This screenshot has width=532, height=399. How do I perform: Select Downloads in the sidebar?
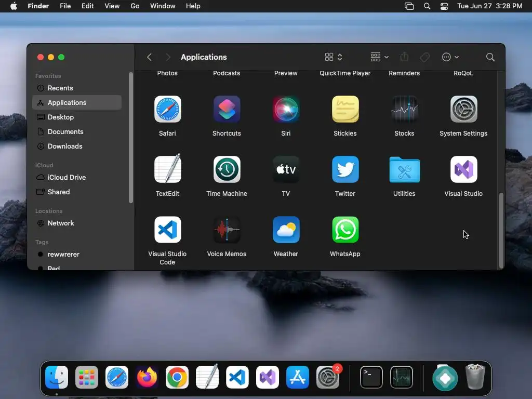click(x=77, y=146)
